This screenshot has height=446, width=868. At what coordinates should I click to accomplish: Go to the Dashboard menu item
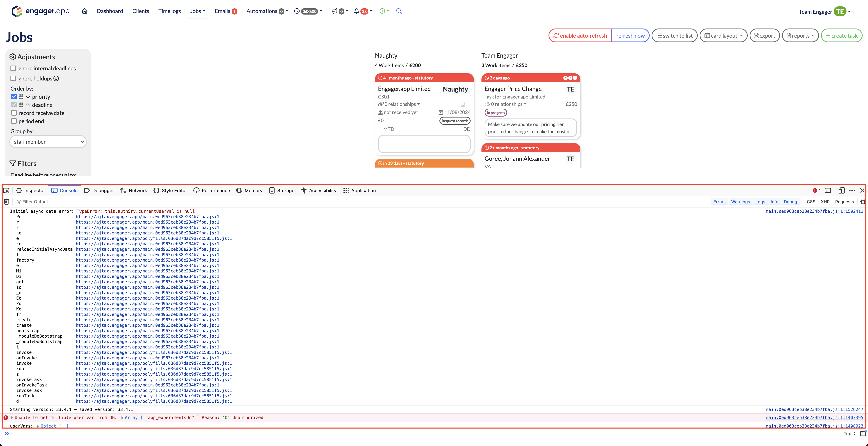[110, 11]
